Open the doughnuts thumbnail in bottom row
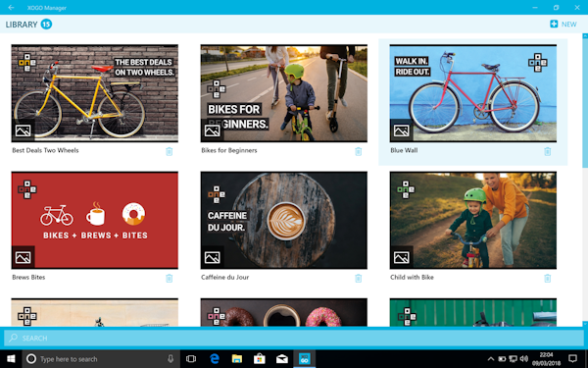588x368 pixels. point(284,312)
